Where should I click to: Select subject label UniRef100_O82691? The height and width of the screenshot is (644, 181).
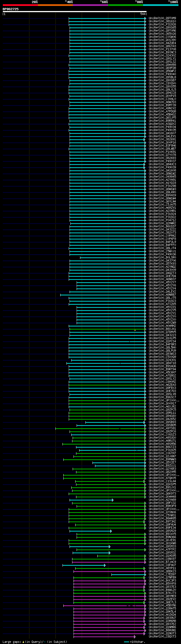pos(162,139)
